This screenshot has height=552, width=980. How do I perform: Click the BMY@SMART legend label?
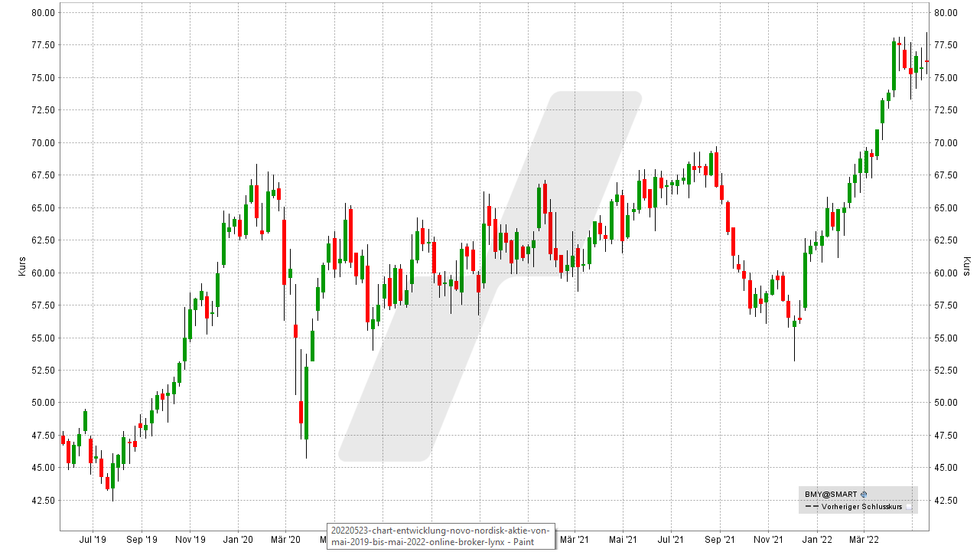click(x=829, y=495)
